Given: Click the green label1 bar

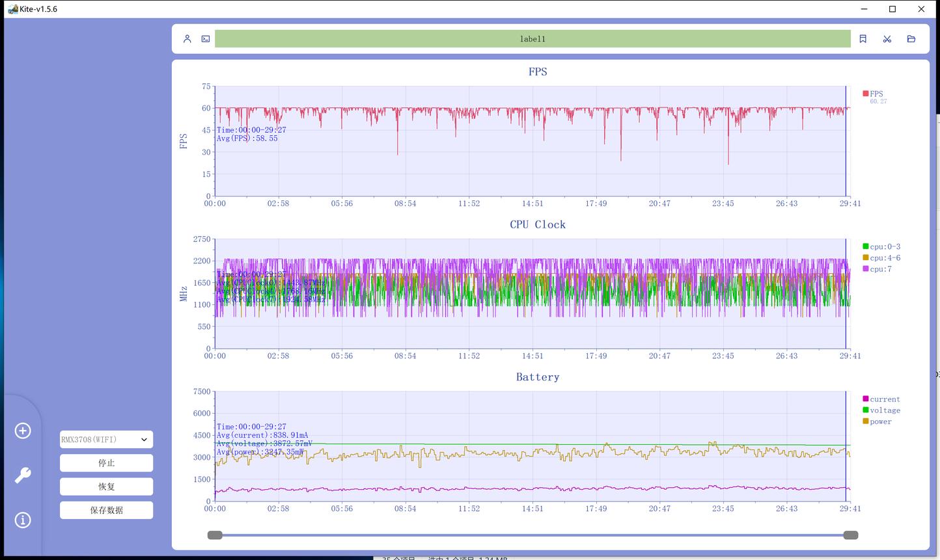Looking at the screenshot, I should click(x=532, y=39).
